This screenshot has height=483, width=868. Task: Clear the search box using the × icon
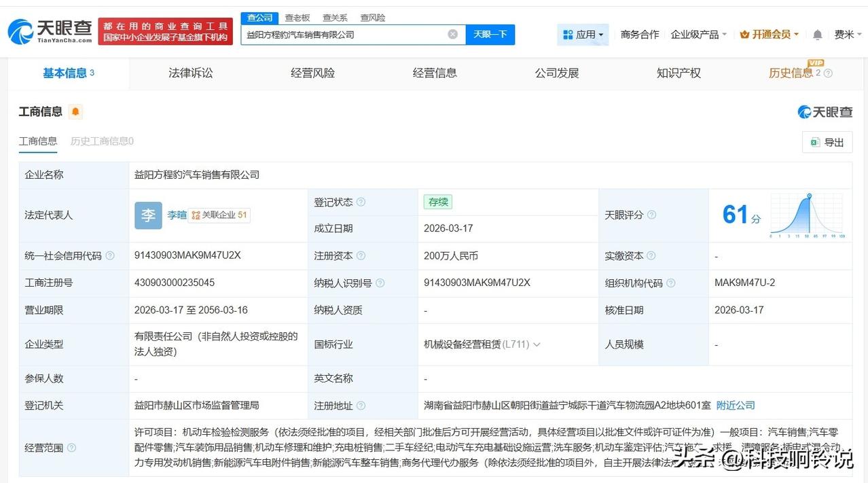[452, 34]
